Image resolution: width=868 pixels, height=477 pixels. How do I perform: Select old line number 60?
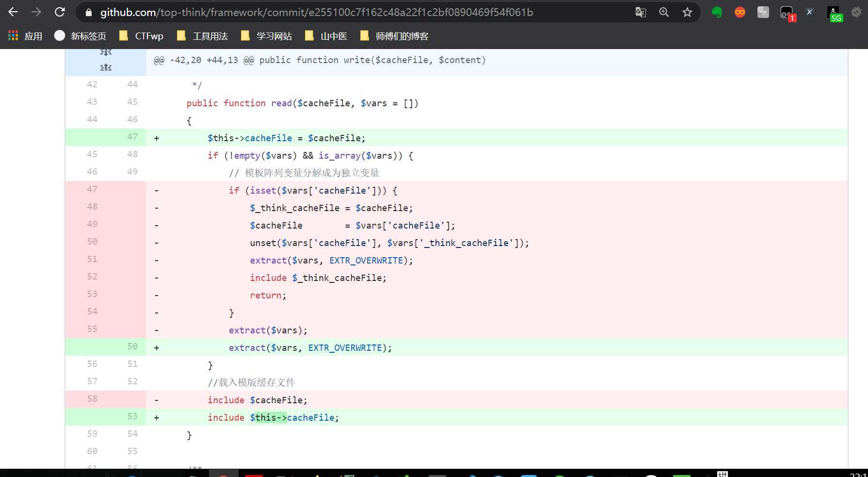point(92,451)
